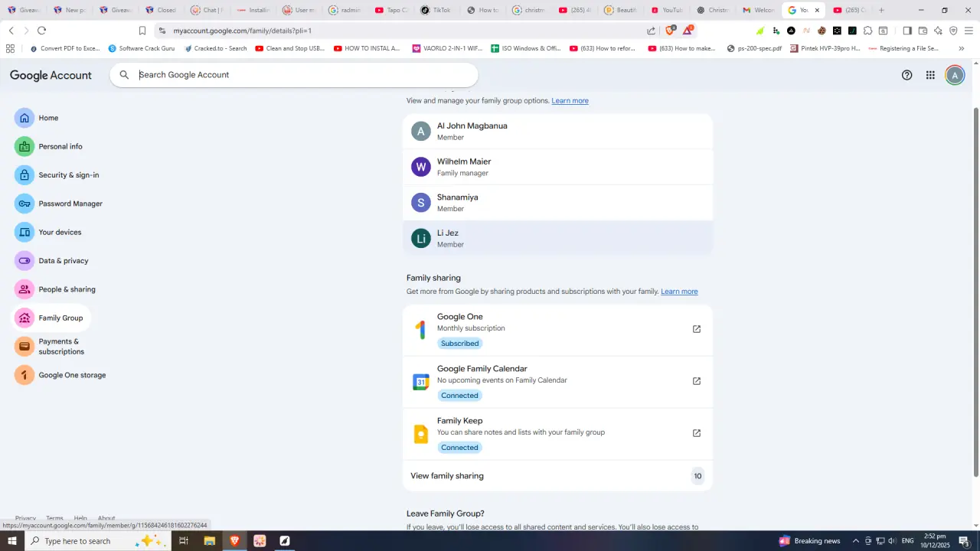
Task: Open the browser extensions puzzle icon
Action: click(867, 31)
